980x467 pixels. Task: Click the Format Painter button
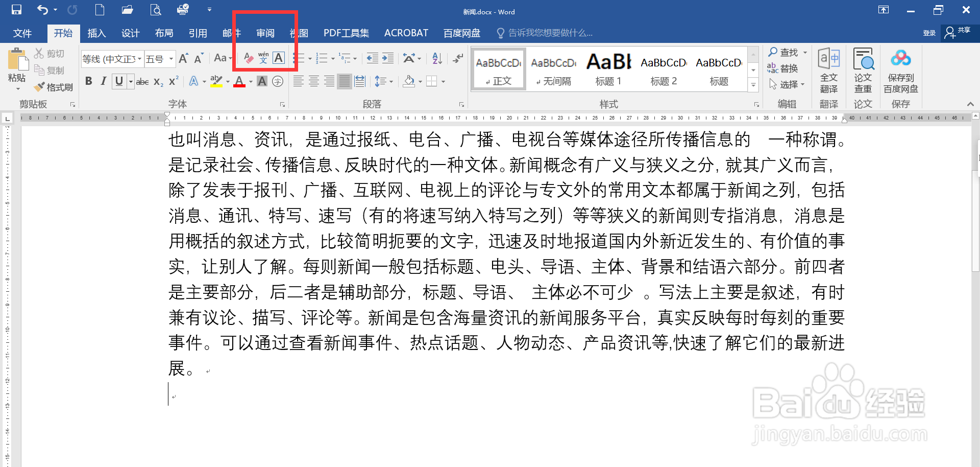point(54,87)
